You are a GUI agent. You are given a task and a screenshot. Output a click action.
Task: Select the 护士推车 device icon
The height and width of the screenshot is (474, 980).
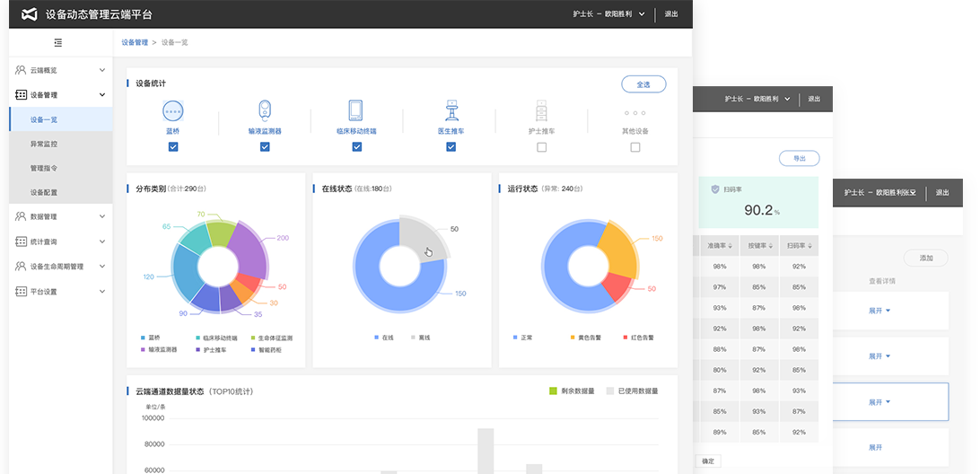coord(541,110)
